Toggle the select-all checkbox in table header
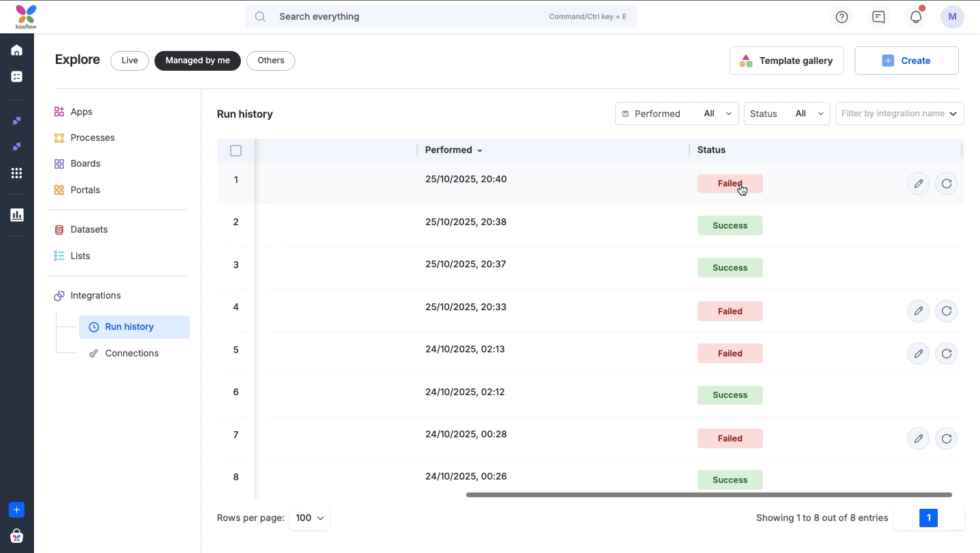The image size is (980, 553). [x=236, y=150]
